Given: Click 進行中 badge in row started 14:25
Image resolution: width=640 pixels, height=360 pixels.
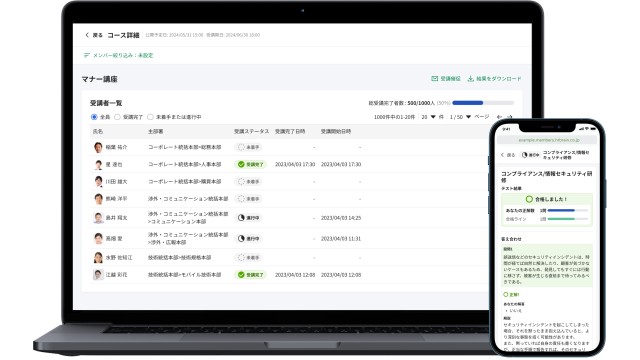Looking at the screenshot, I should point(249,218).
